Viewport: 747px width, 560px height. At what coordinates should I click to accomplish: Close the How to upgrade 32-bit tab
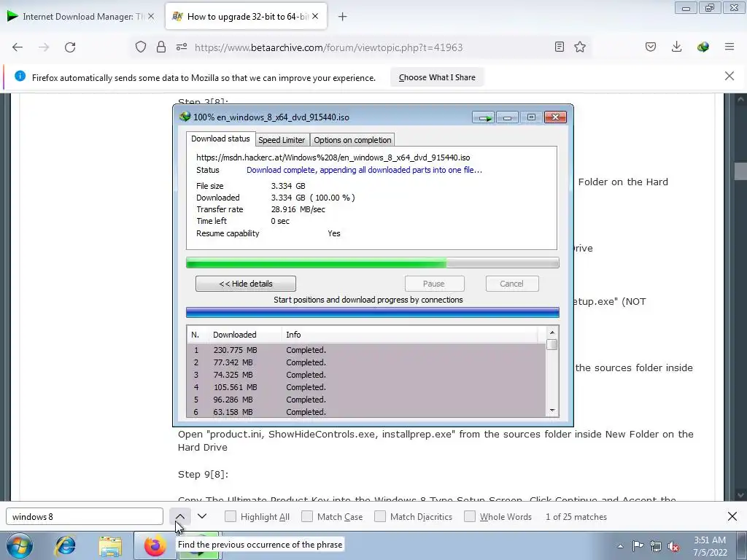(315, 16)
